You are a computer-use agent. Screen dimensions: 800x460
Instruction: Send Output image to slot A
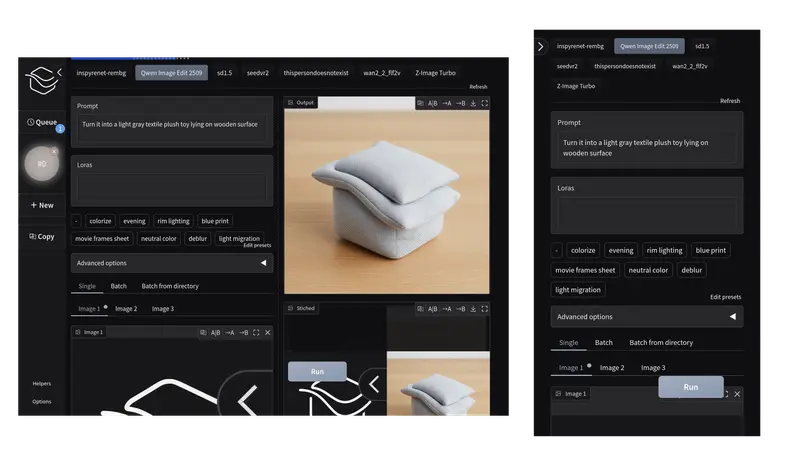coord(447,103)
